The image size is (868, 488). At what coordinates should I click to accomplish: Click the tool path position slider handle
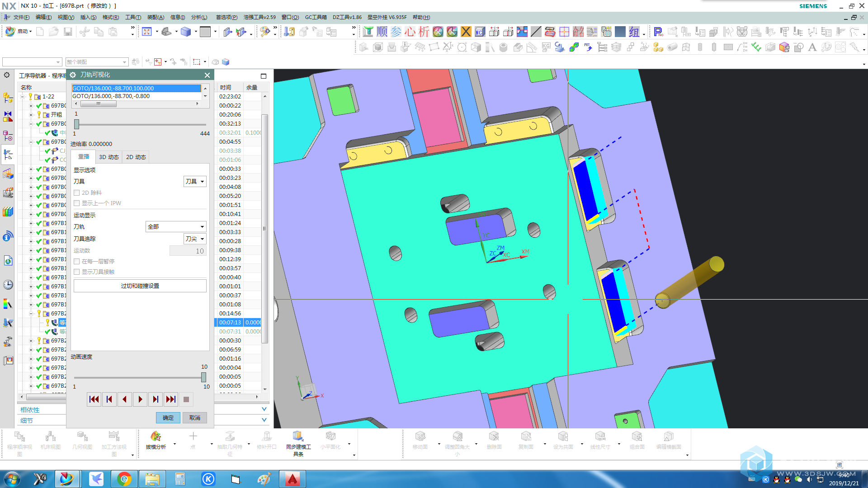(x=76, y=124)
